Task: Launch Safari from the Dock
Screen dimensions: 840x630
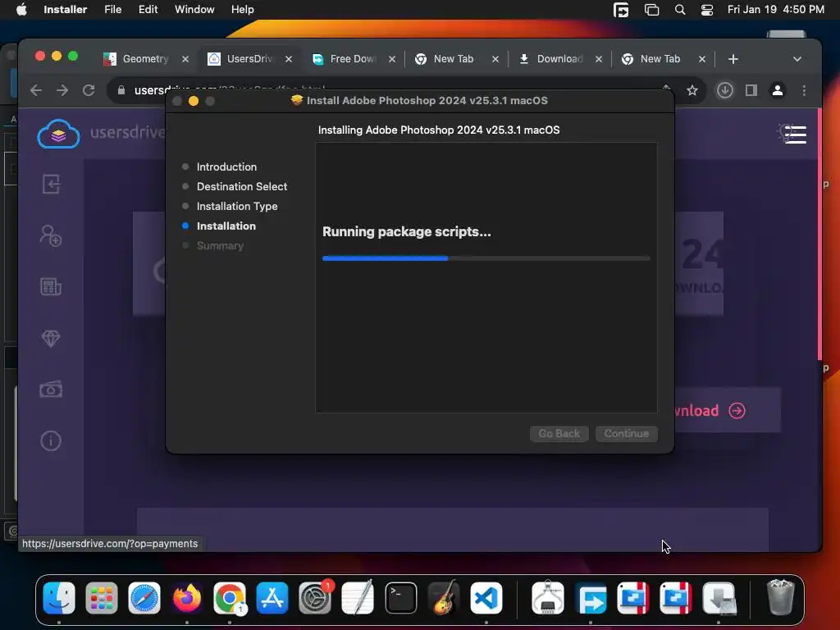Action: (x=144, y=598)
